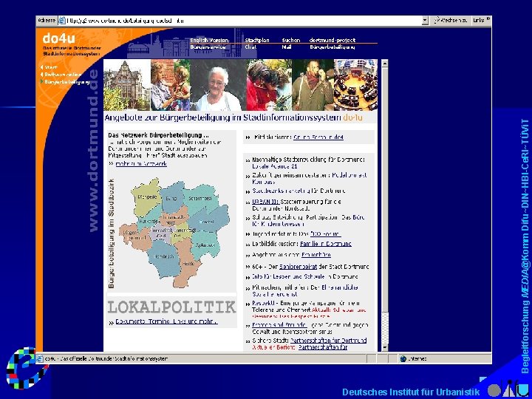Expand the 'Links' toolbar chevron
The image size is (532, 399).
pos(488,20)
